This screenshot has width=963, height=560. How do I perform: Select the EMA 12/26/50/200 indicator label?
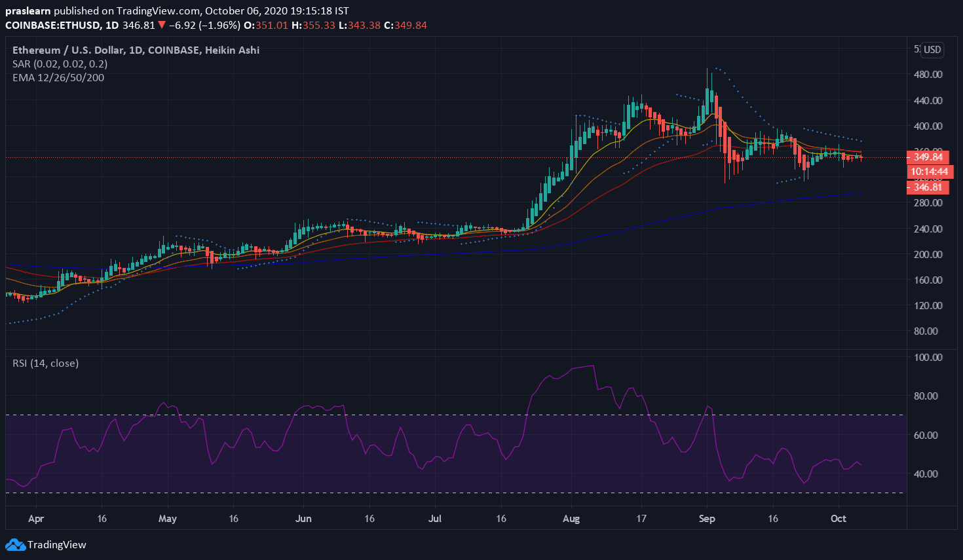58,77
